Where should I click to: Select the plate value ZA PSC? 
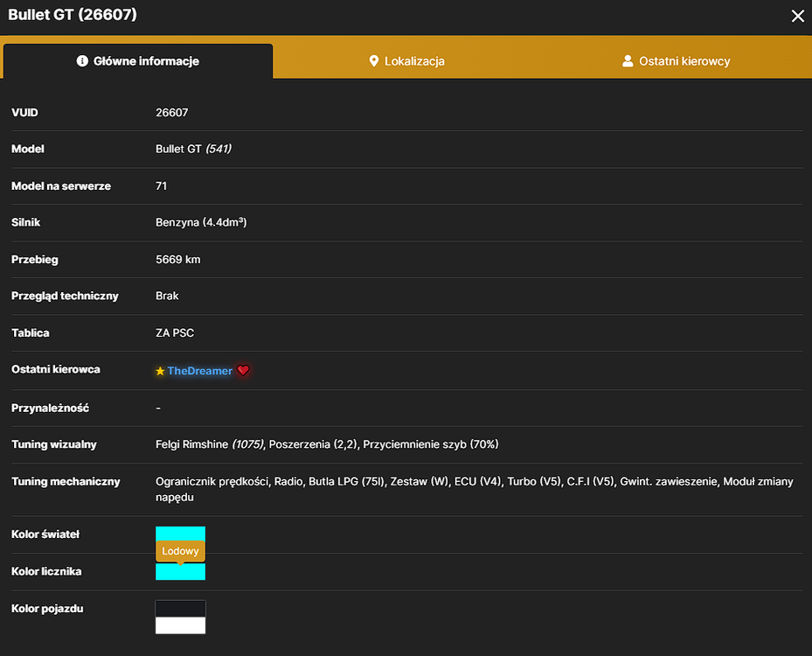(x=175, y=333)
